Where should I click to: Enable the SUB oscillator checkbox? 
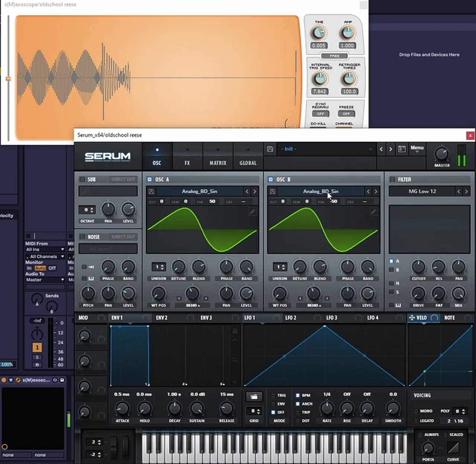point(82,180)
